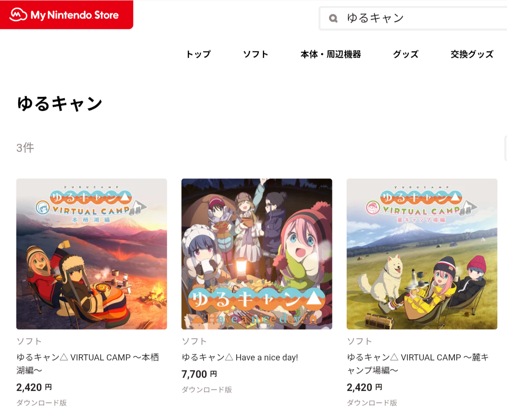Click ダウンロード版 label under Have a nice day!
Image resolution: width=507 pixels, height=420 pixels.
point(207,389)
